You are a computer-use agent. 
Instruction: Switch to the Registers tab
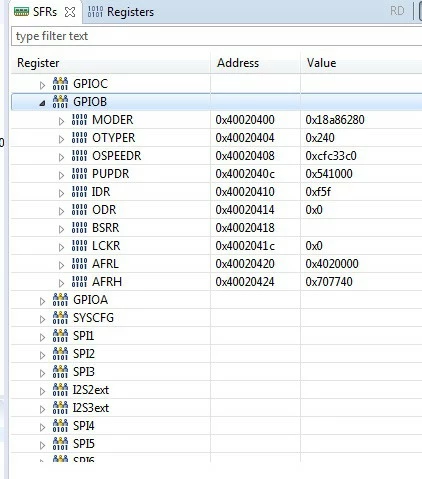(121, 12)
